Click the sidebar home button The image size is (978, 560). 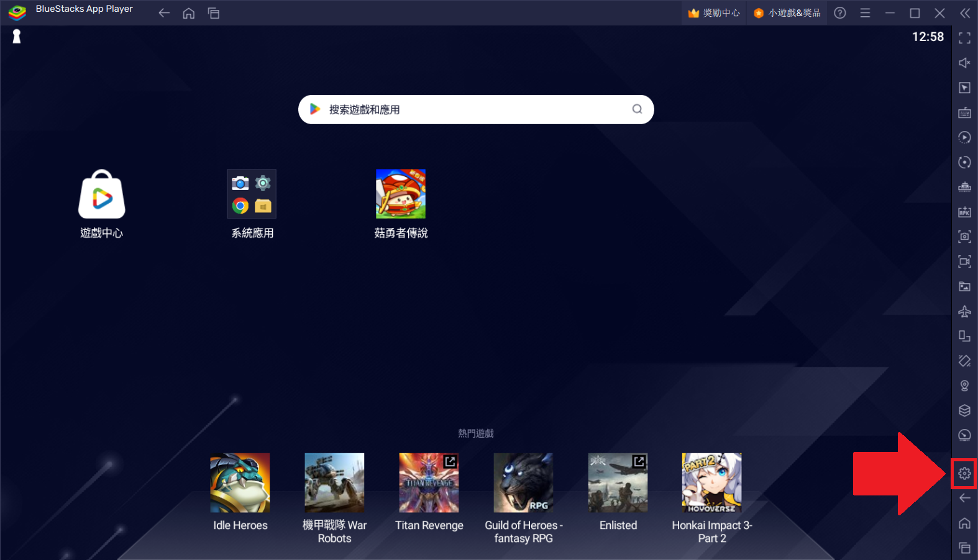click(964, 523)
